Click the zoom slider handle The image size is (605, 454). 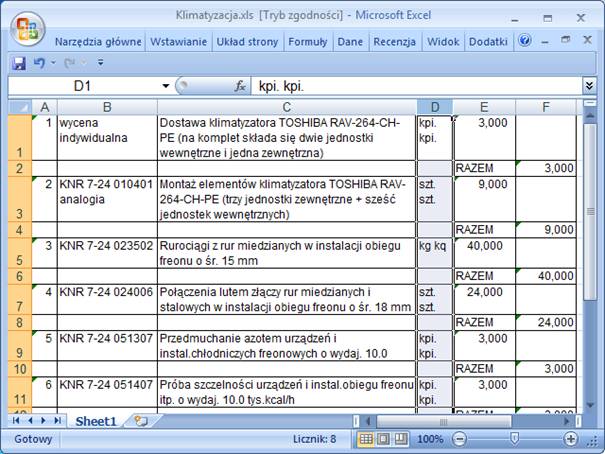(x=513, y=439)
